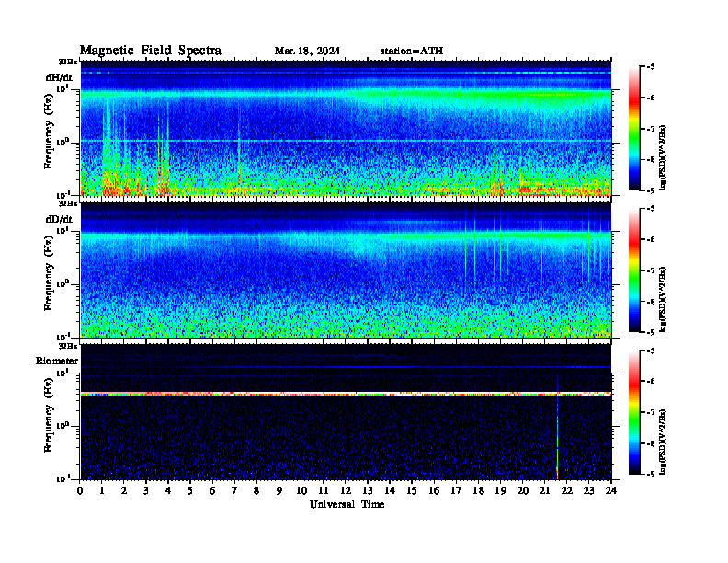Click hour "17" on Universal Time axis
This screenshot has height=563, width=728.
point(457,490)
